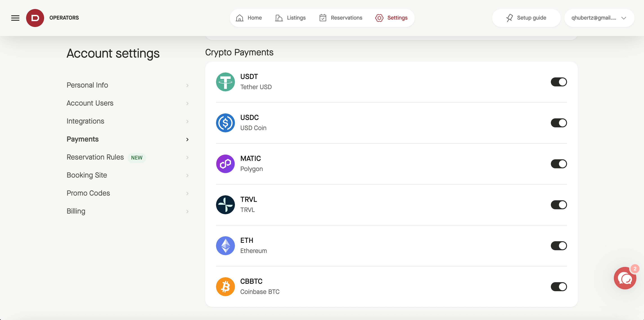Click the ETH ticker name
This screenshot has width=644, height=320.
pyautogui.click(x=247, y=241)
